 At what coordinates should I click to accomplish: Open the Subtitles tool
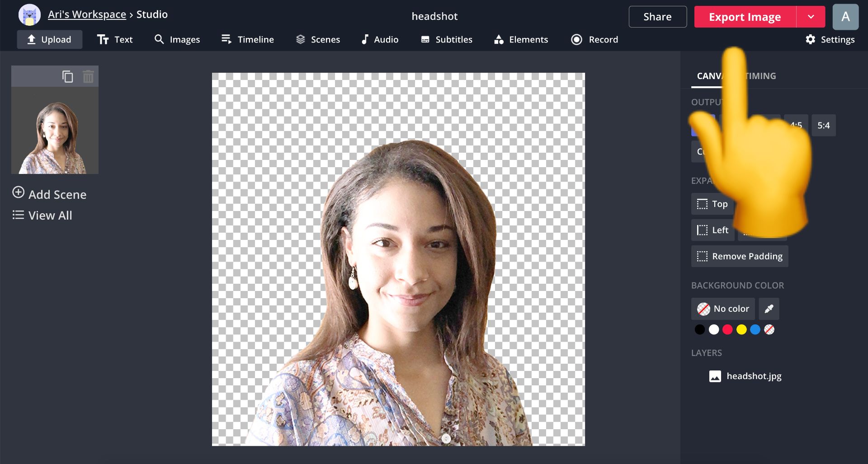tap(446, 40)
